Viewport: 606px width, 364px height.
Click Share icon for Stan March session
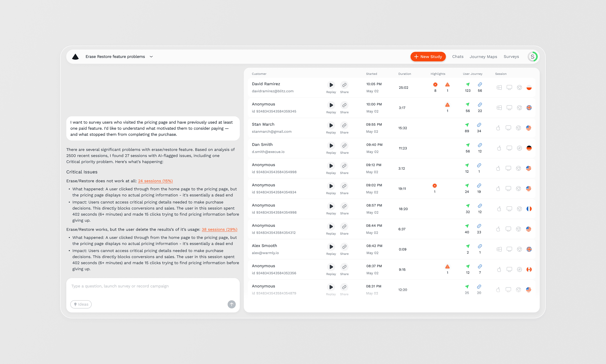click(344, 125)
